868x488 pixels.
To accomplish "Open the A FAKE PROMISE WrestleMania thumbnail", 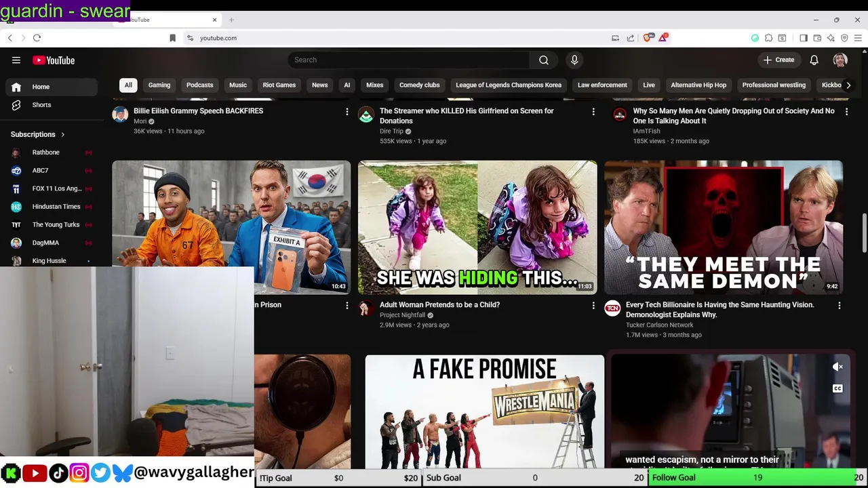I will pyautogui.click(x=484, y=411).
